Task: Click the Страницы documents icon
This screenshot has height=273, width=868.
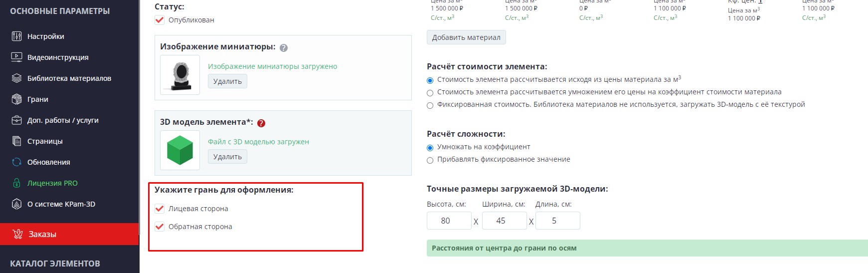Action: pyautogui.click(x=16, y=141)
